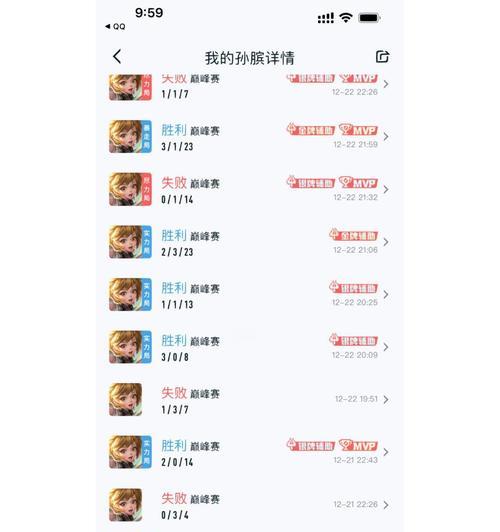This screenshot has width=500, height=532.
Task: Open chevron for 12-21 22:43 match
Action: click(386, 452)
